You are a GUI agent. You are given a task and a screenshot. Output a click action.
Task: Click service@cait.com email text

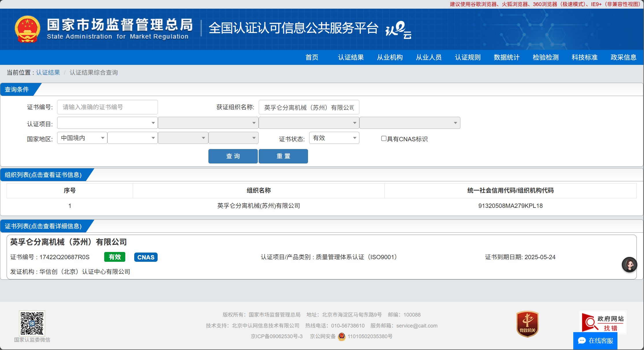417,326
